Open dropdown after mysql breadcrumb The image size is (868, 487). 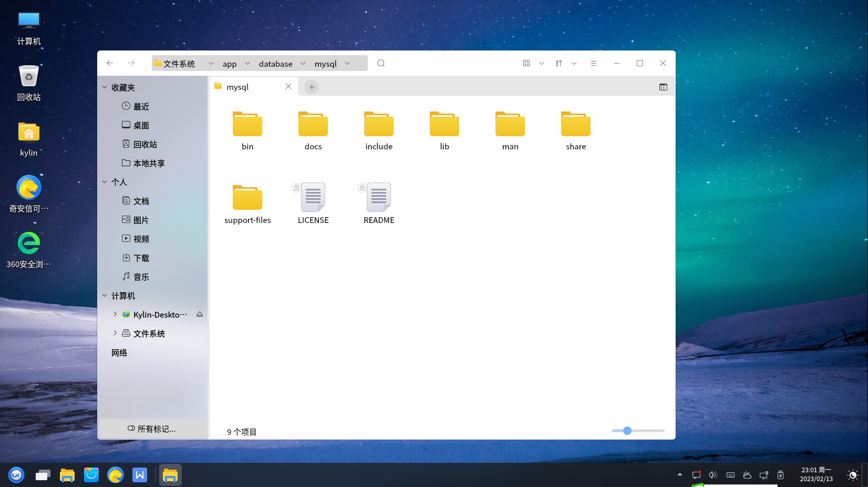[347, 64]
